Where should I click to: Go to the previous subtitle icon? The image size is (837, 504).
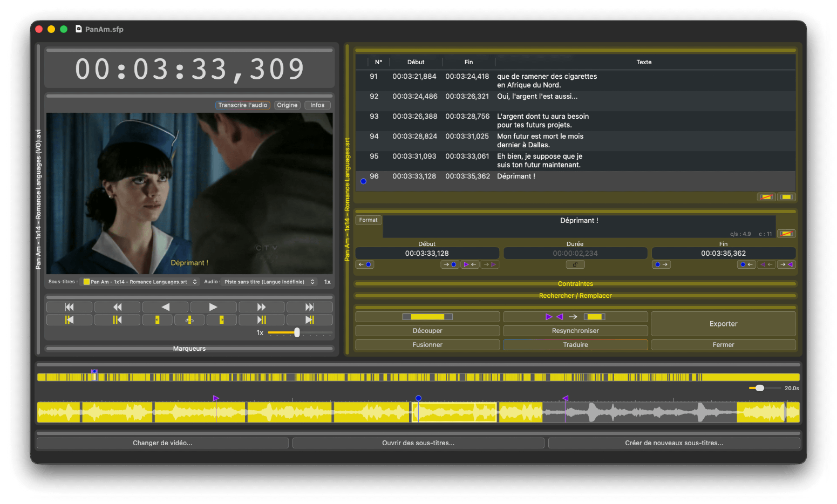click(x=117, y=320)
